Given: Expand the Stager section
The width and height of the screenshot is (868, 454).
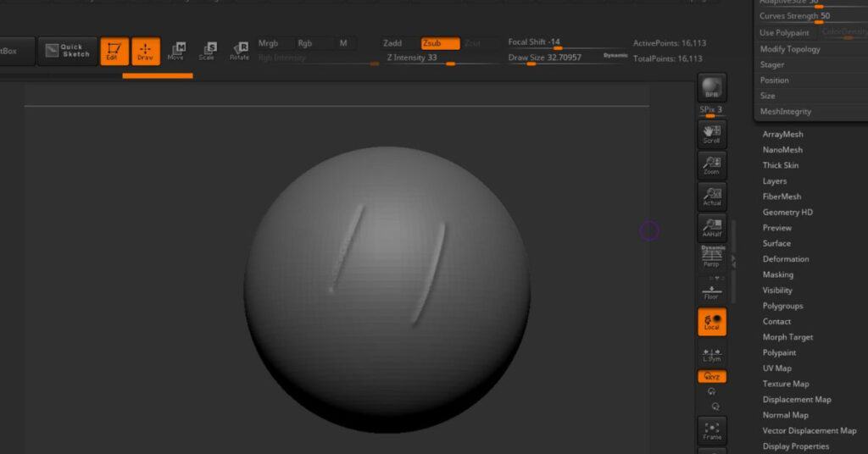Looking at the screenshot, I should coord(771,64).
